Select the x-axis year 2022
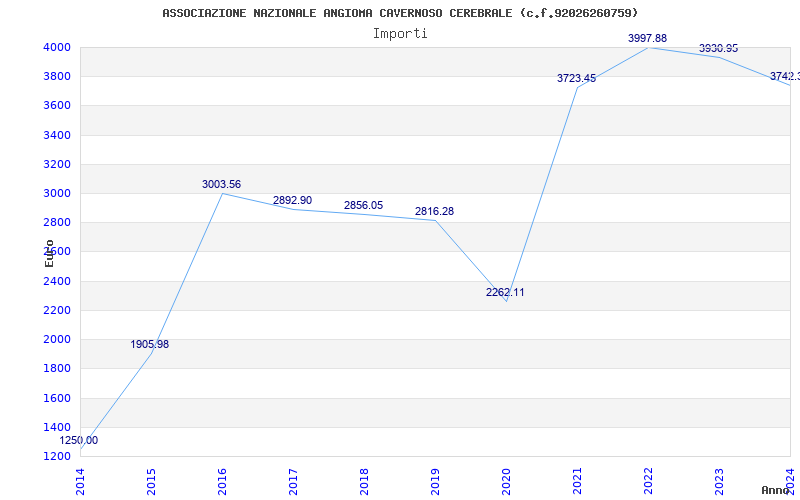Image resolution: width=800 pixels, height=500 pixels. 648,482
